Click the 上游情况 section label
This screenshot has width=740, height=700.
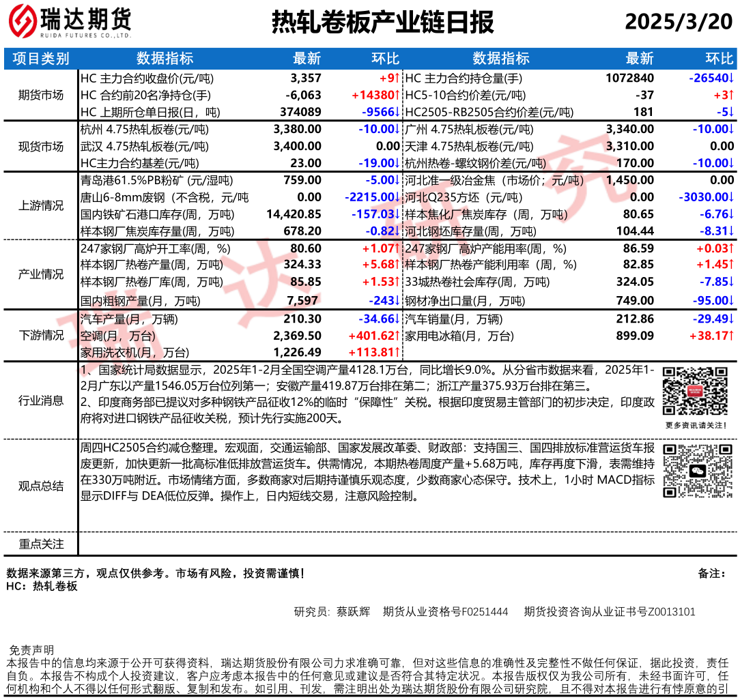pos(41,205)
